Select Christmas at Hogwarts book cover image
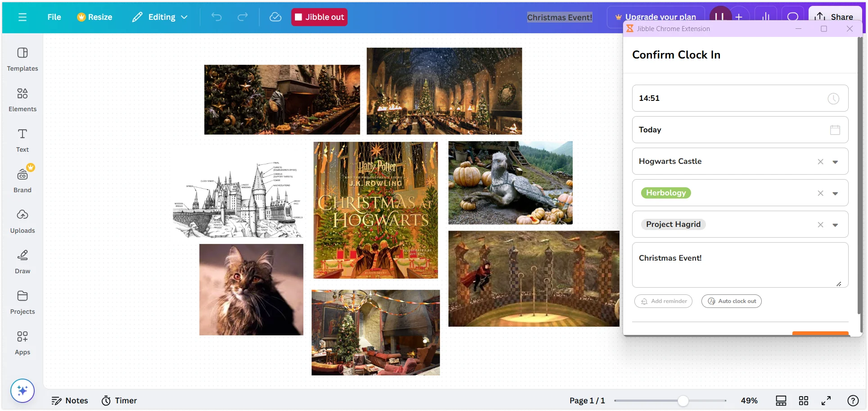This screenshot has width=868, height=411. coord(375,210)
